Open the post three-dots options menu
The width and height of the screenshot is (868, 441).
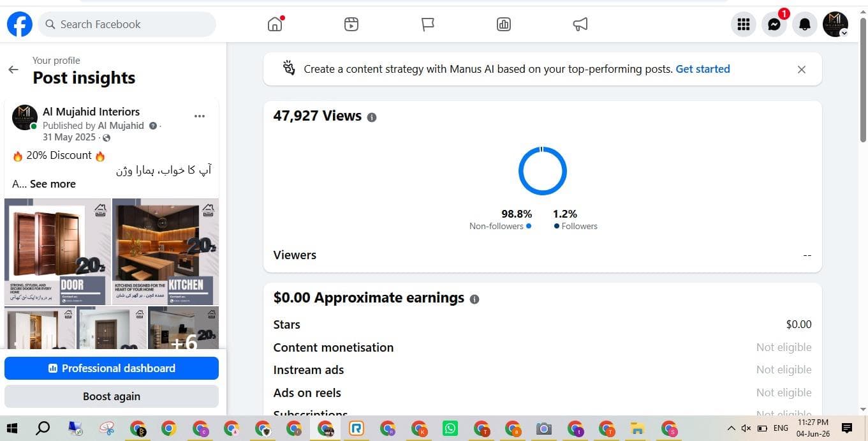(200, 116)
